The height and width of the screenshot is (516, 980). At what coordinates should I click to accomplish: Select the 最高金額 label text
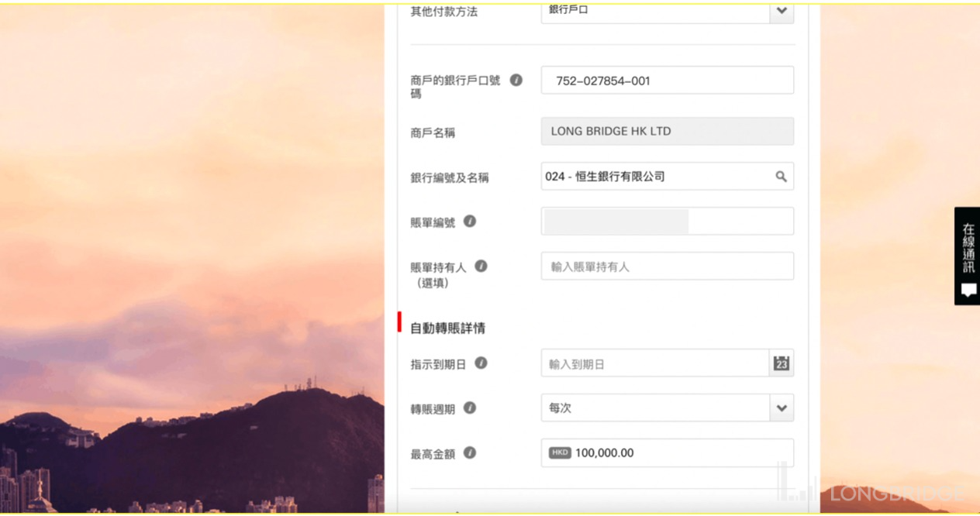[433, 454]
